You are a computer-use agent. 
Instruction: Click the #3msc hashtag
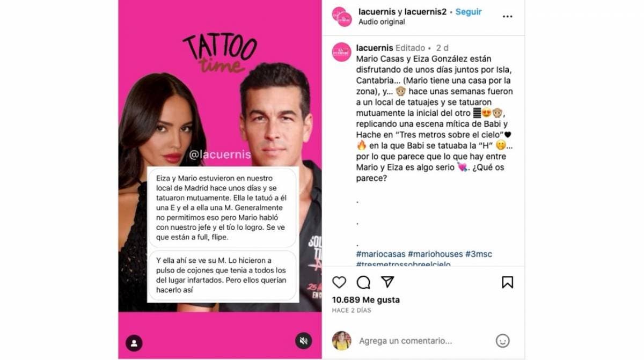[x=479, y=254]
